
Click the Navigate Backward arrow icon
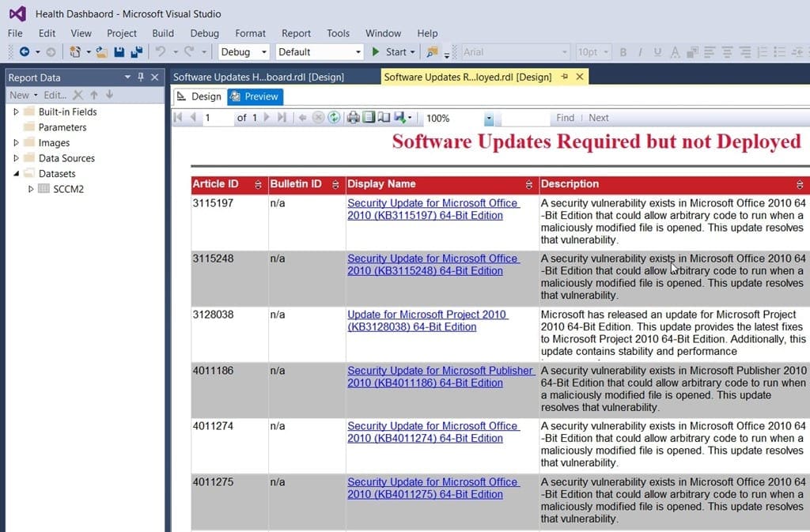click(x=25, y=51)
